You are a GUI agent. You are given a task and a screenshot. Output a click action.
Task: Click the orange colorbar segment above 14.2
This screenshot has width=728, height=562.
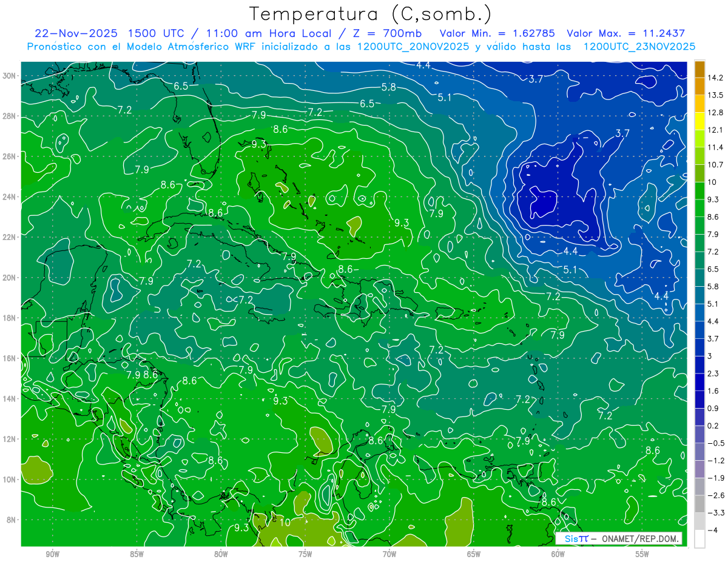click(x=699, y=70)
